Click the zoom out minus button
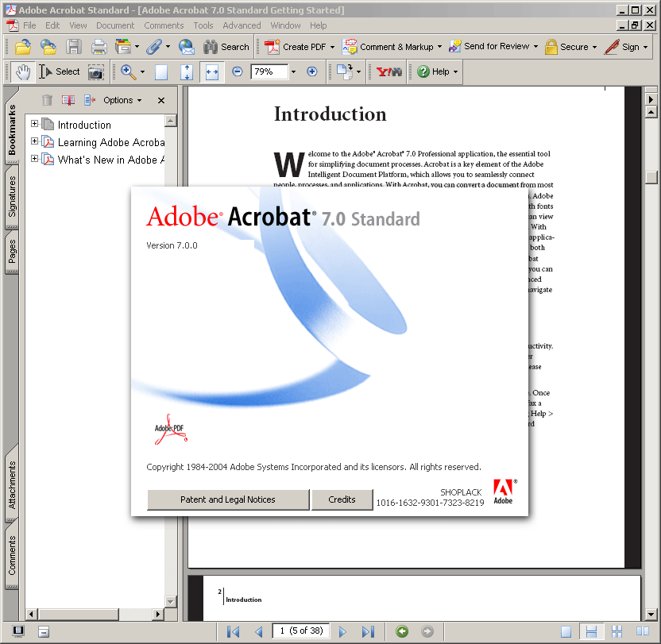The width and height of the screenshot is (661, 644). 238,71
